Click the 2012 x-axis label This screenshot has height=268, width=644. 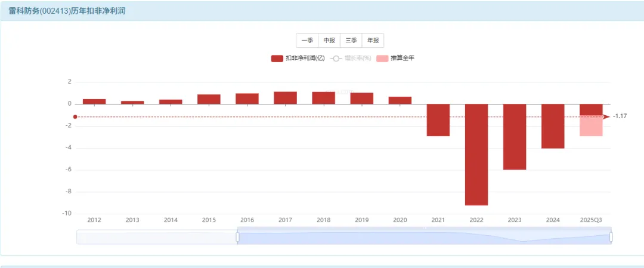(x=94, y=220)
